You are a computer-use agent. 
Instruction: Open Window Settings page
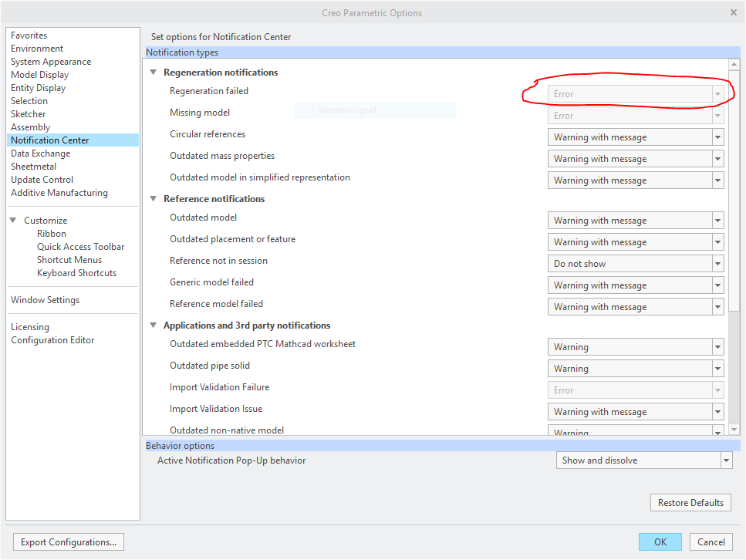(x=46, y=300)
